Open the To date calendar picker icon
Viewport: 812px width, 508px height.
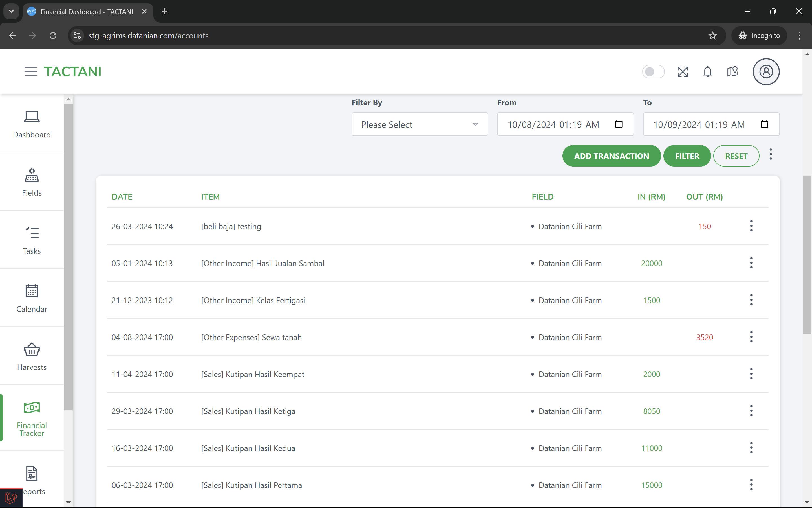[x=764, y=124]
